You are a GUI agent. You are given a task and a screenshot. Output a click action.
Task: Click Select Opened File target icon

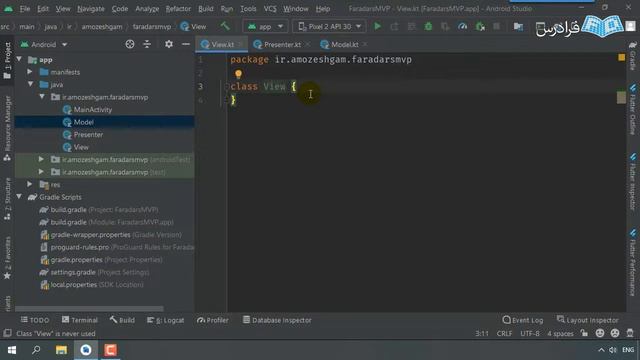(x=130, y=44)
